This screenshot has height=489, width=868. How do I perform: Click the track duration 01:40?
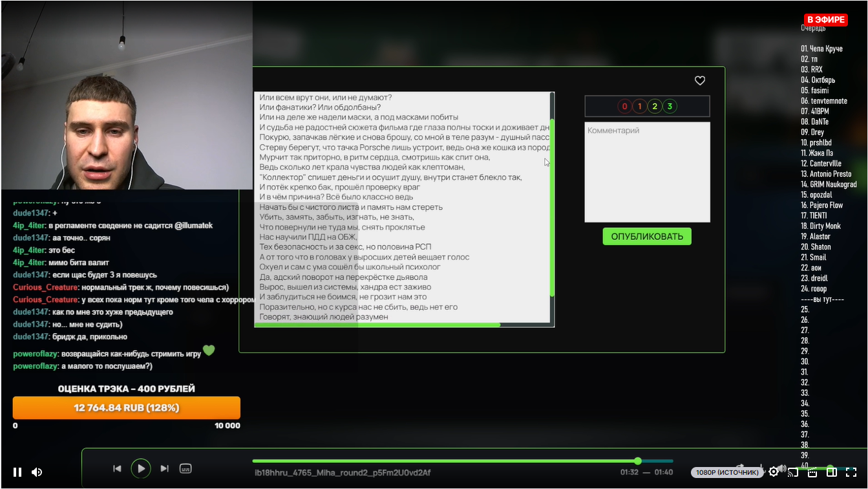(664, 472)
